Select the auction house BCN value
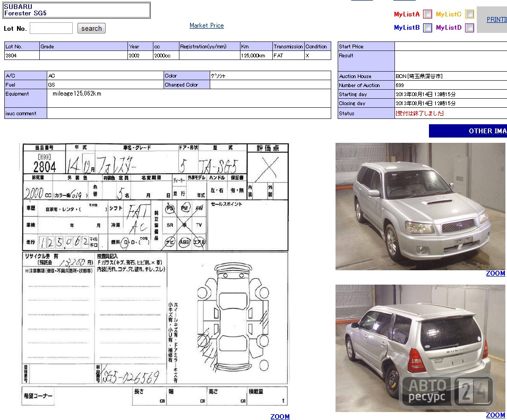This screenshot has width=507, height=420. (x=419, y=76)
